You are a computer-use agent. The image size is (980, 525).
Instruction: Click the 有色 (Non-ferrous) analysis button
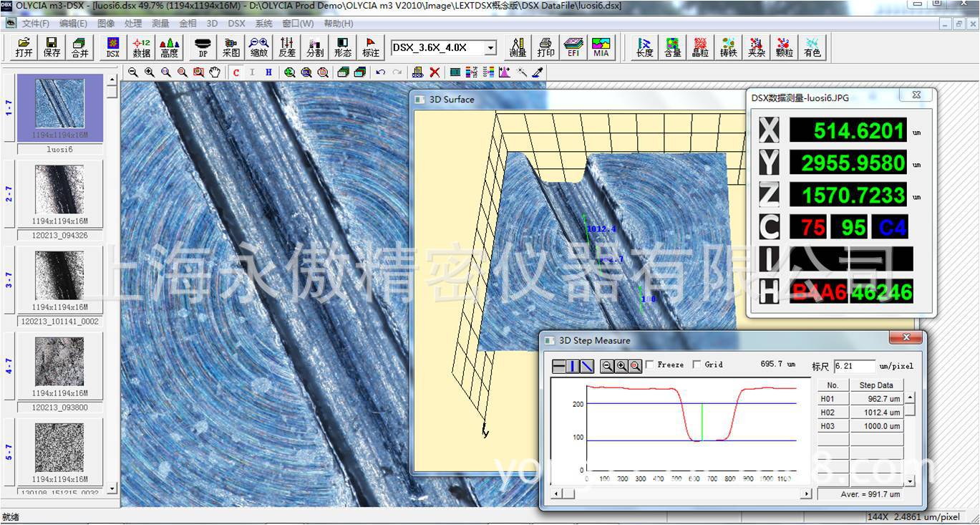point(812,47)
